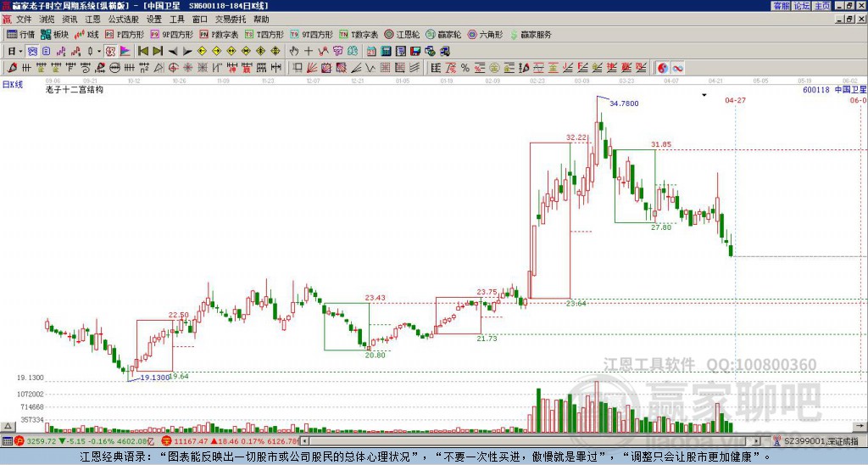868x465 pixels.
Task: Open the 江恩轮 Gann wheel
Action: 402,34
